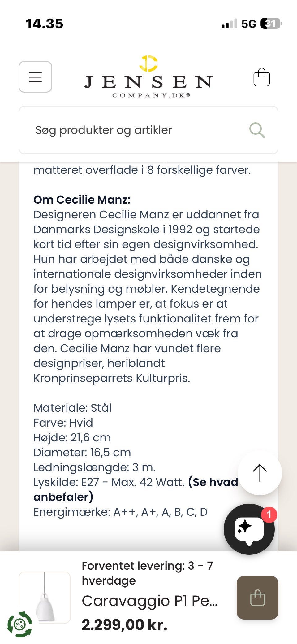The width and height of the screenshot is (297, 644).
Task: Tap the Jensen Company logo
Action: click(x=148, y=77)
